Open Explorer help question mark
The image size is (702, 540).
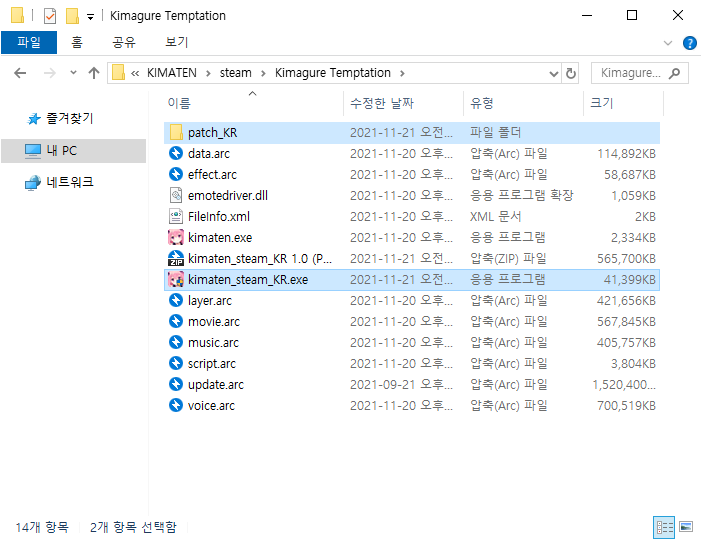coord(689,43)
